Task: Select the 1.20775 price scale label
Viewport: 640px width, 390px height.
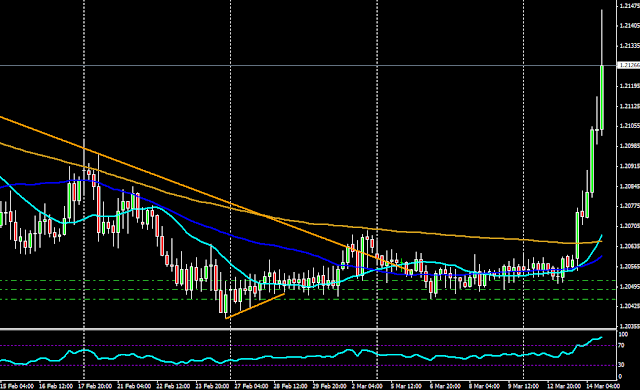Action: pos(629,206)
